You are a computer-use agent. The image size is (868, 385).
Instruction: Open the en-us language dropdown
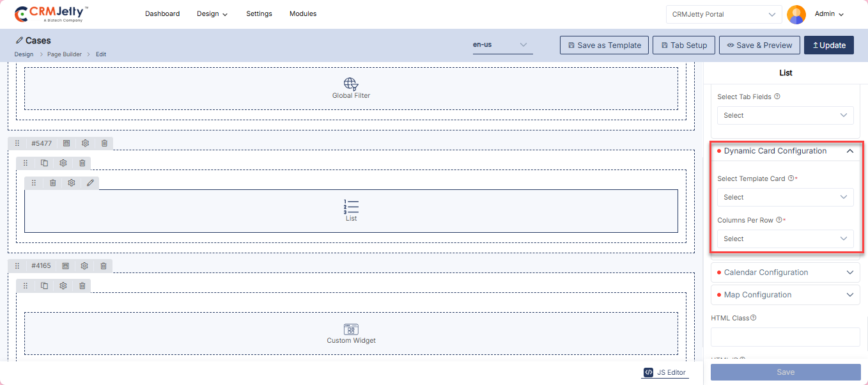pos(502,45)
